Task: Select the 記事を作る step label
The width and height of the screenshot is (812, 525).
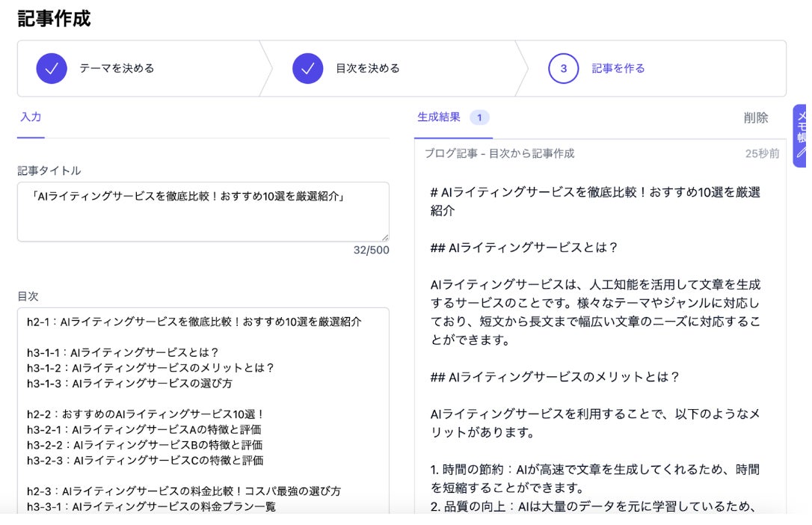Action: (618, 68)
